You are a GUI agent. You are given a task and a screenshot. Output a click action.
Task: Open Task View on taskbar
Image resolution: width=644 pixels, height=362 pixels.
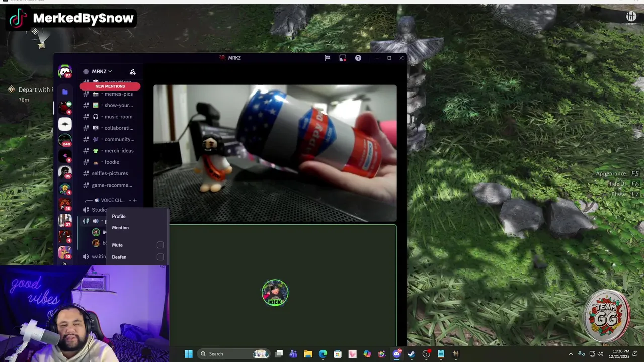[279, 354]
